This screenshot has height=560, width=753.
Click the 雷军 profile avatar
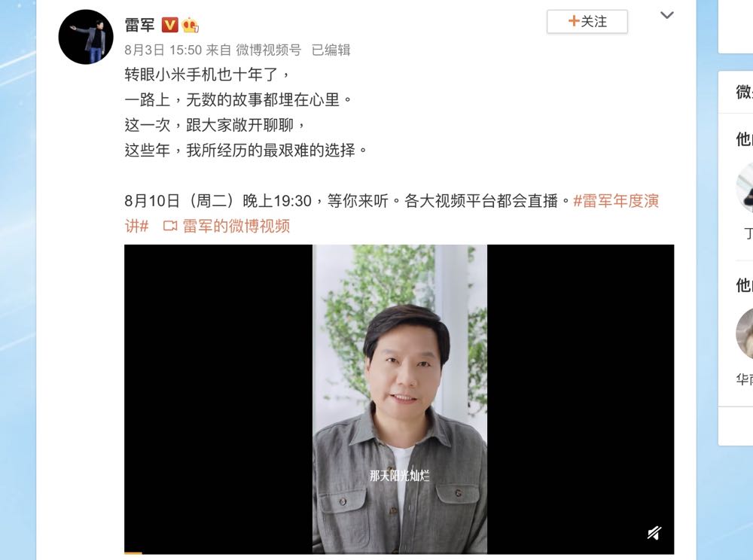(86, 37)
